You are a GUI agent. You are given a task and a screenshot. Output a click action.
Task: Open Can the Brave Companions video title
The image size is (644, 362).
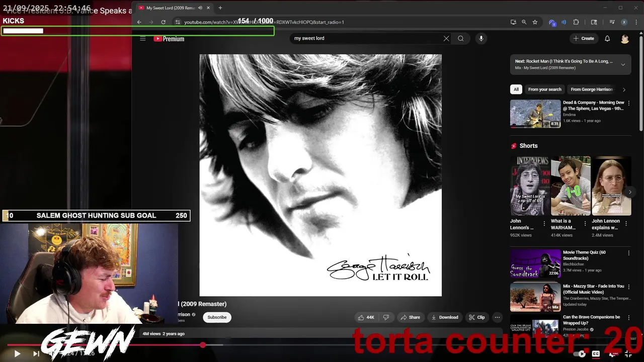pyautogui.click(x=592, y=320)
